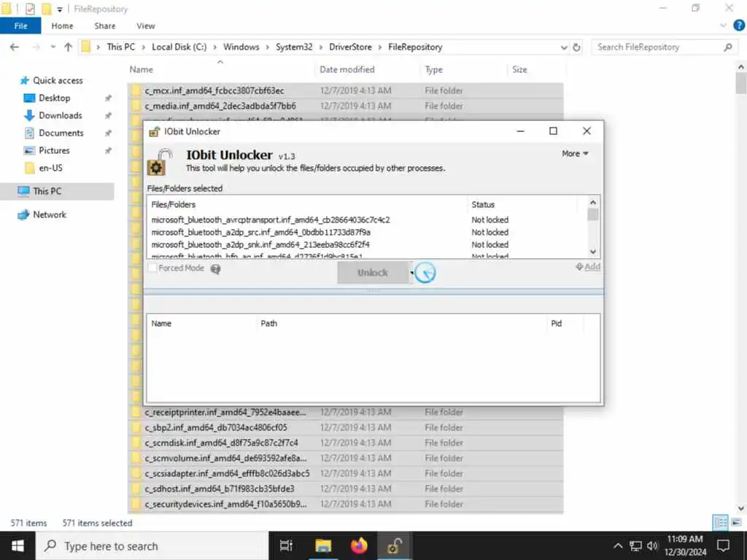747x560 pixels.
Task: Open en-US folder in navigation pane
Action: [50, 168]
